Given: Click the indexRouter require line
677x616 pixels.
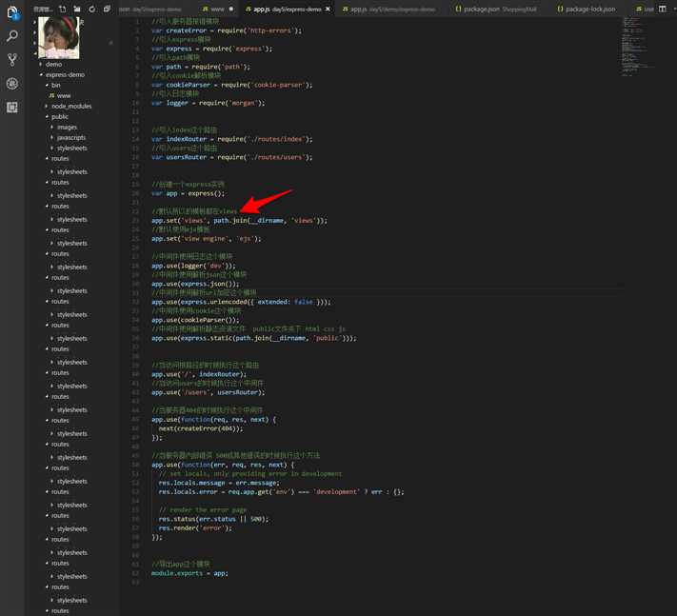Looking at the screenshot, I should (231, 139).
